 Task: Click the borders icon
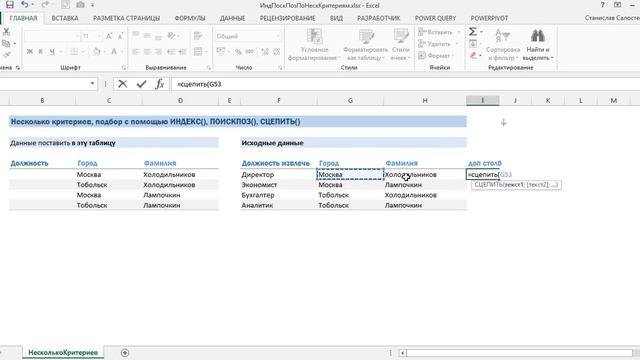74,51
